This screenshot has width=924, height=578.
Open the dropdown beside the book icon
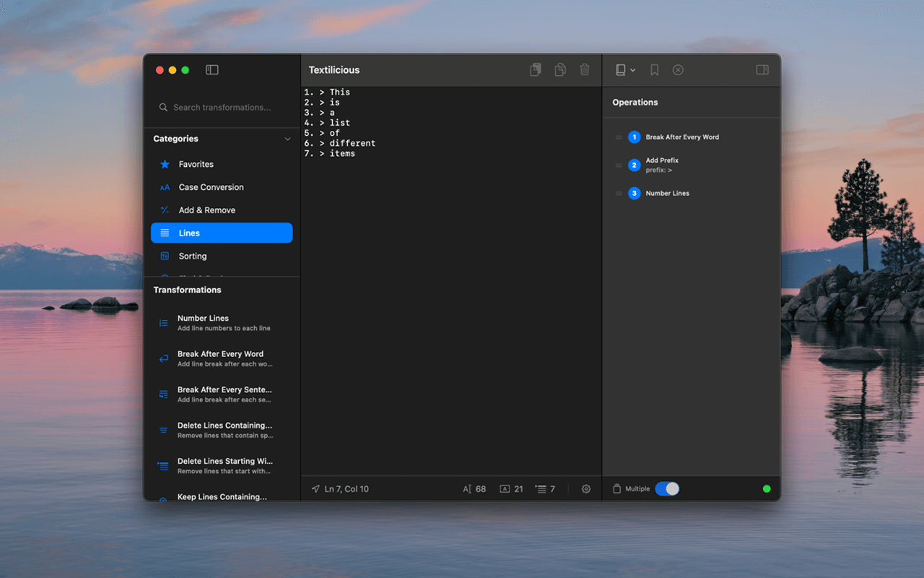tap(633, 69)
